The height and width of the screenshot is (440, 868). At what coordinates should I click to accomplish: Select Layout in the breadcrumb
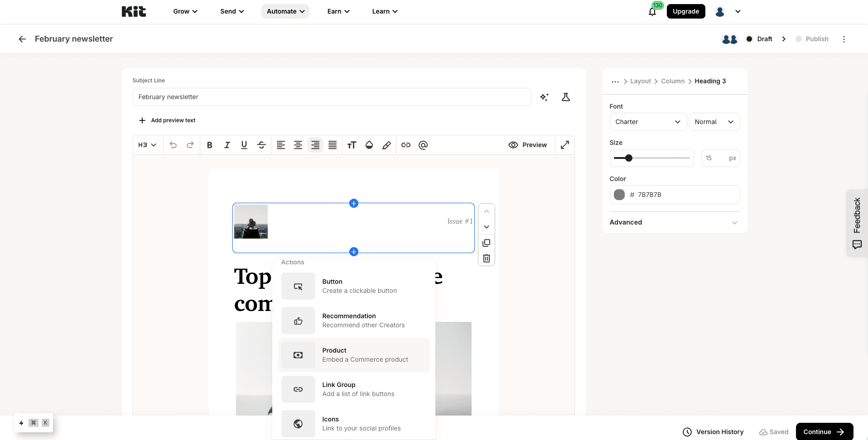(x=641, y=81)
